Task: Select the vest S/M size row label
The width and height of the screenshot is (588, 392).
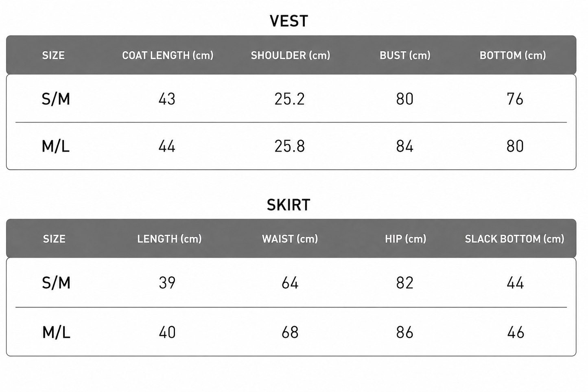Action: pyautogui.click(x=56, y=99)
